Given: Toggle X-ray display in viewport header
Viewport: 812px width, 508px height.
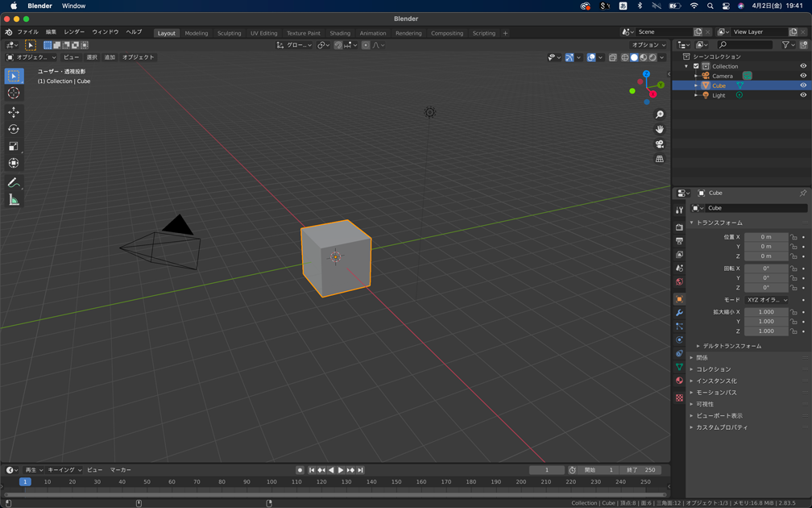Looking at the screenshot, I should (612, 57).
